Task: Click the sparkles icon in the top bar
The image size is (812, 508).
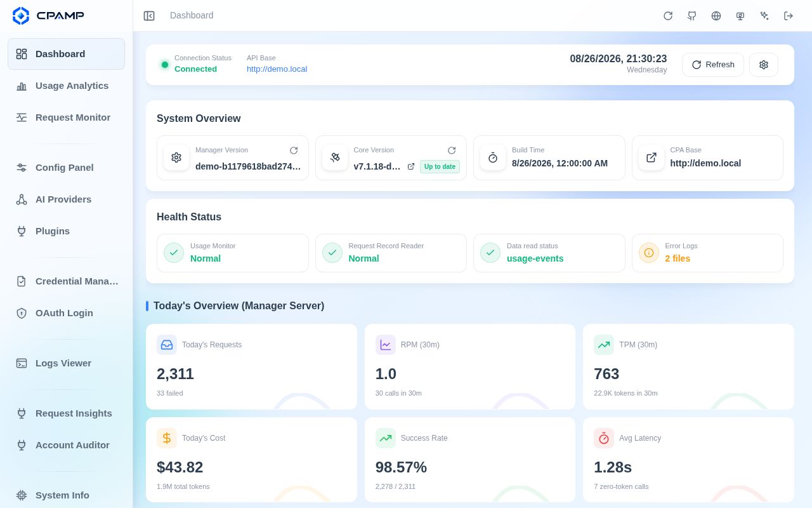Action: coord(764,16)
